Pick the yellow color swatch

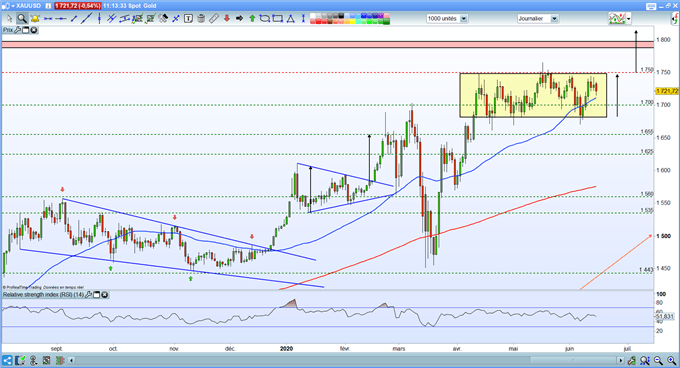tap(352, 21)
